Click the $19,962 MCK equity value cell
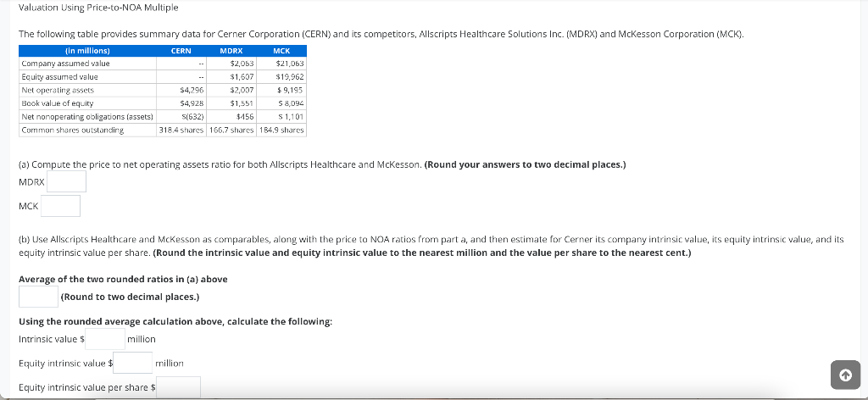The width and height of the screenshot is (868, 400). click(281, 77)
